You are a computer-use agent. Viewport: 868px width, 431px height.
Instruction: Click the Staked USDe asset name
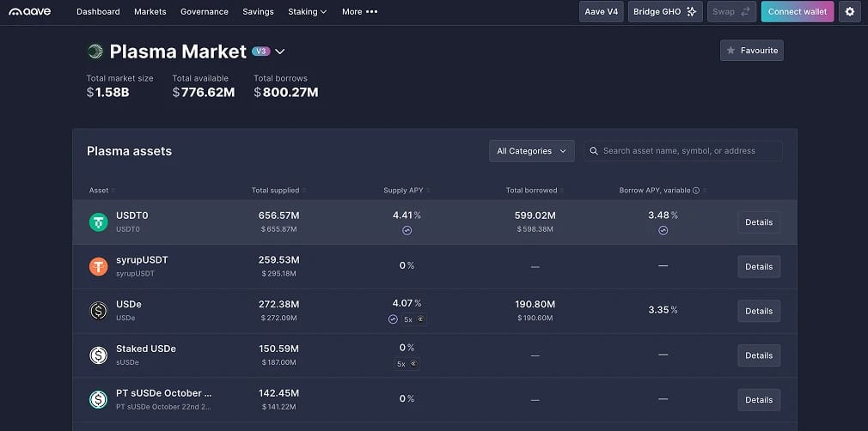146,349
